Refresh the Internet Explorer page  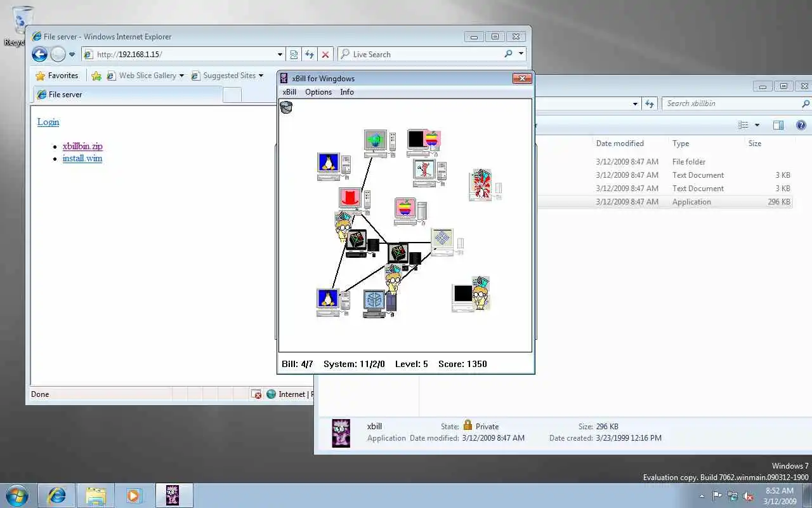[x=309, y=55]
